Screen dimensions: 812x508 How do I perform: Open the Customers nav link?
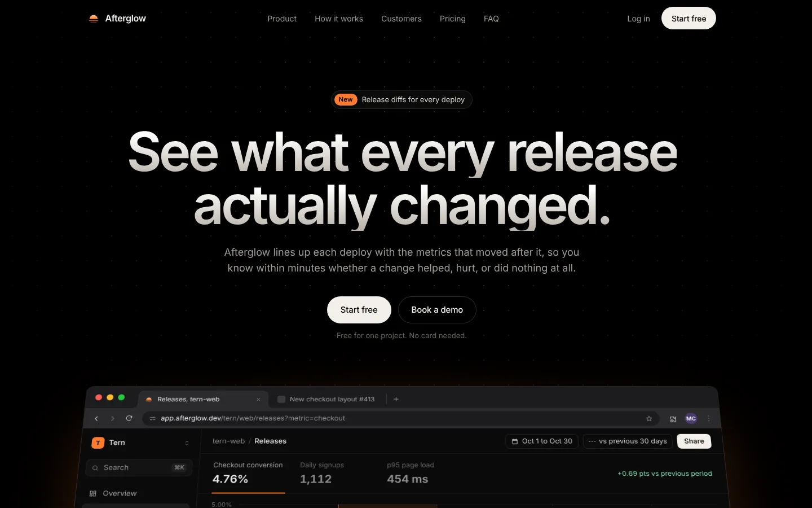(x=401, y=19)
